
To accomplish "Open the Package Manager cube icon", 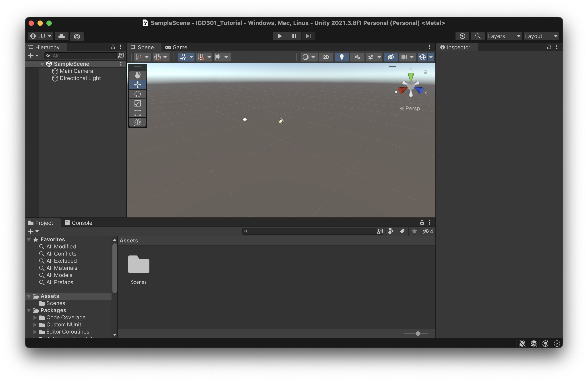I will coord(77,36).
